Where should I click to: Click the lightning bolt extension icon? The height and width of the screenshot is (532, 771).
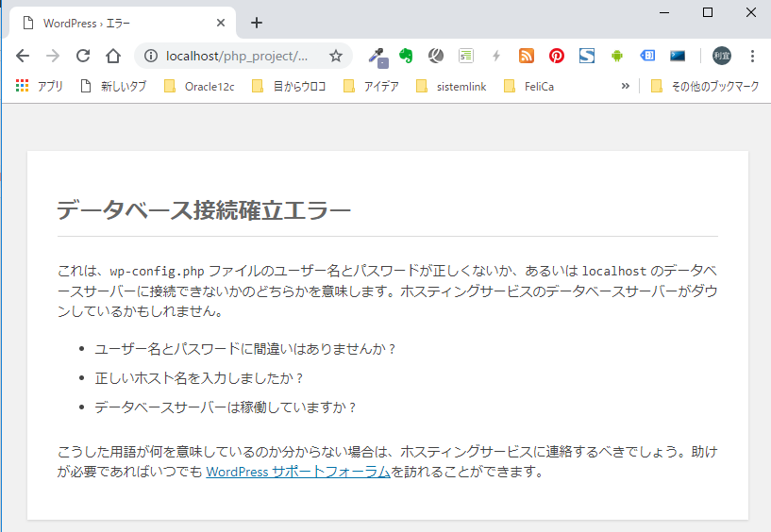point(496,56)
